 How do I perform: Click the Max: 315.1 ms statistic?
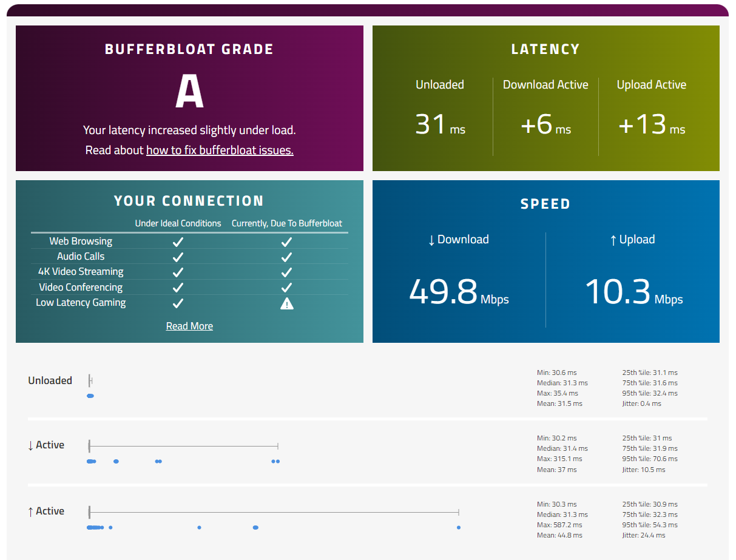[x=559, y=459]
